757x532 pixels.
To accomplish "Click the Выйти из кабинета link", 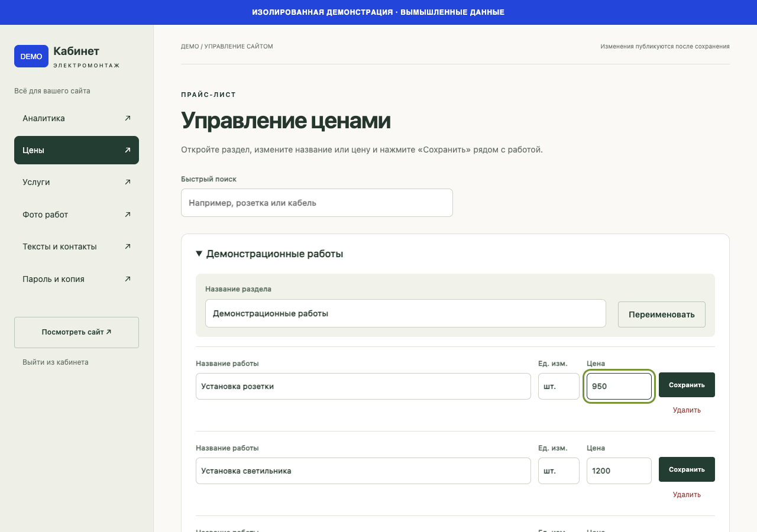I will coord(56,362).
